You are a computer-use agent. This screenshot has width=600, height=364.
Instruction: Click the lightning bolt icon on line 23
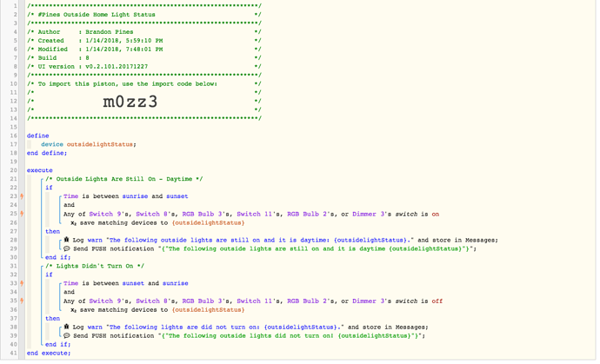tap(23, 196)
